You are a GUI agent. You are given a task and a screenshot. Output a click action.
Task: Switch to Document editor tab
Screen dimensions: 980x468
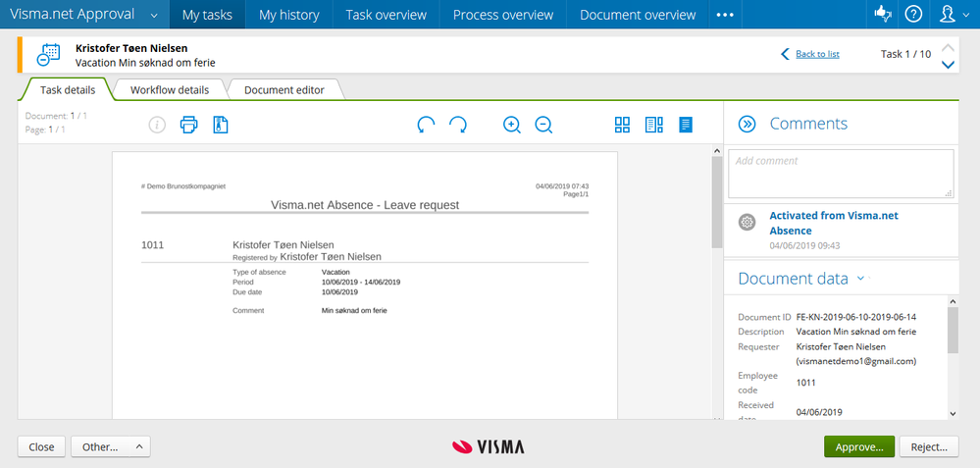(x=284, y=89)
